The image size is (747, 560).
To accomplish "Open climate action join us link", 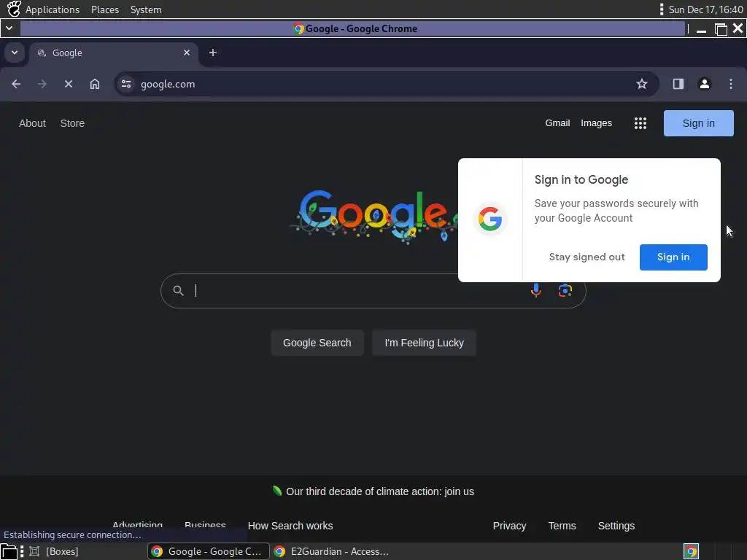I will coord(379,491).
